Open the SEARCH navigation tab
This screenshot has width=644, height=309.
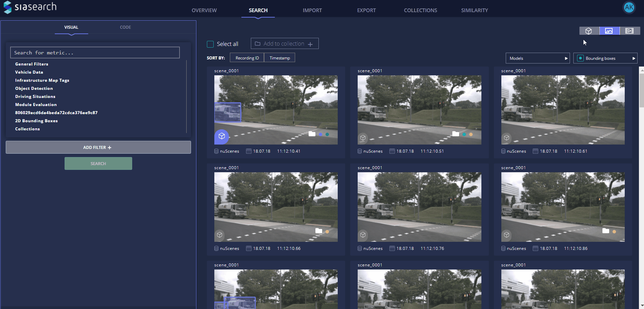click(x=258, y=10)
